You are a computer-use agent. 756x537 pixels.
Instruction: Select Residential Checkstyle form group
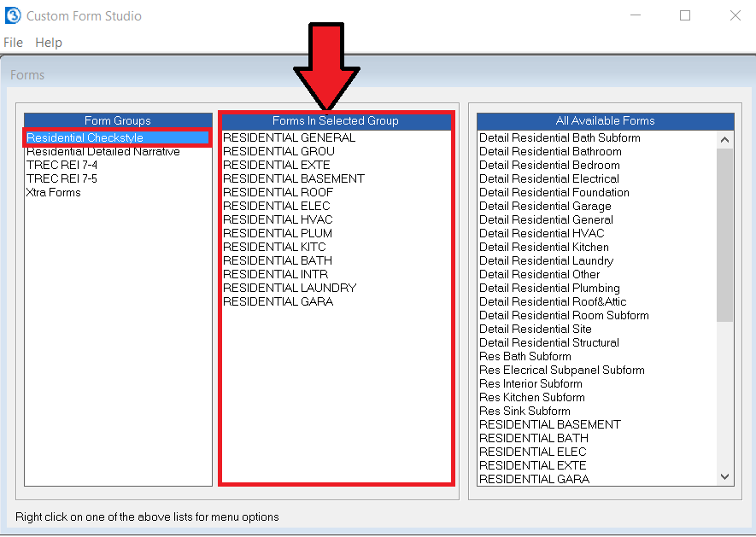click(x=117, y=137)
